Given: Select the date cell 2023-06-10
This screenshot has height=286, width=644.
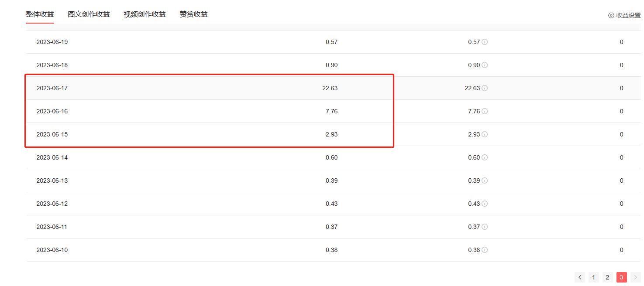Looking at the screenshot, I should tap(52, 250).
